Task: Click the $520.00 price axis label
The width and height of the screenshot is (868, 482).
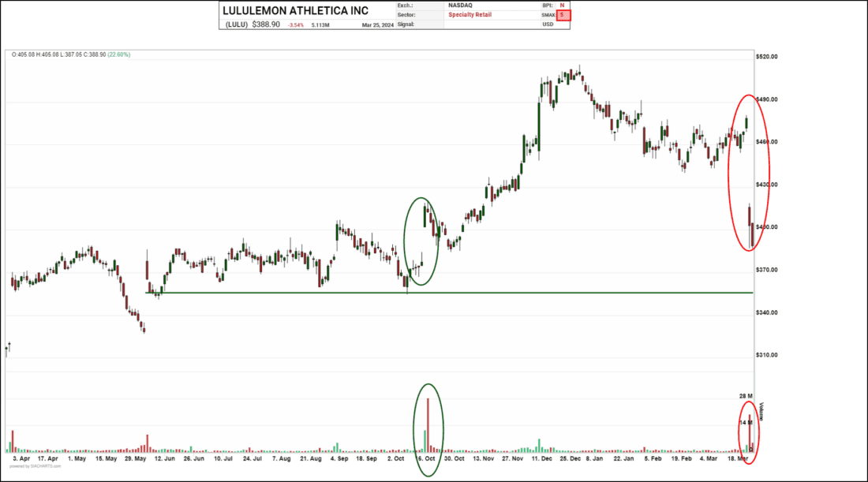Action: click(767, 57)
